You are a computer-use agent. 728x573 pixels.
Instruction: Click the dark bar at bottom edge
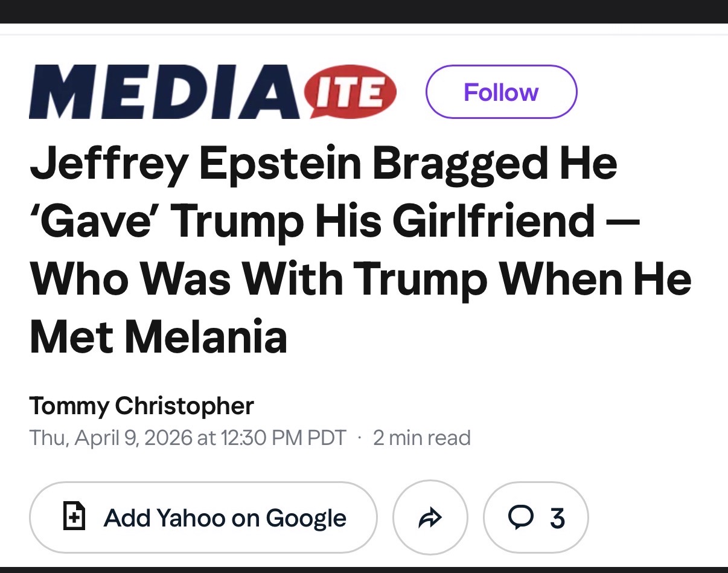click(x=364, y=569)
